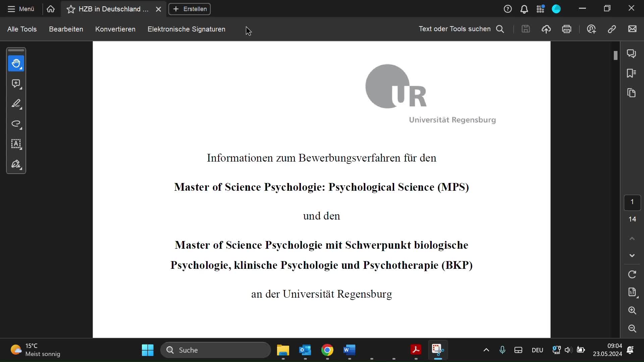Open the Fill and Sign pen tool
The height and width of the screenshot is (362, 644).
click(x=16, y=164)
